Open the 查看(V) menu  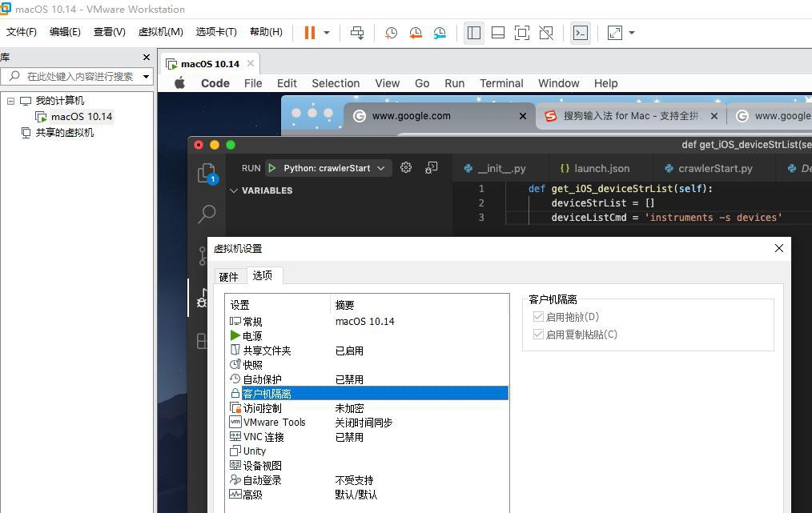coord(109,32)
